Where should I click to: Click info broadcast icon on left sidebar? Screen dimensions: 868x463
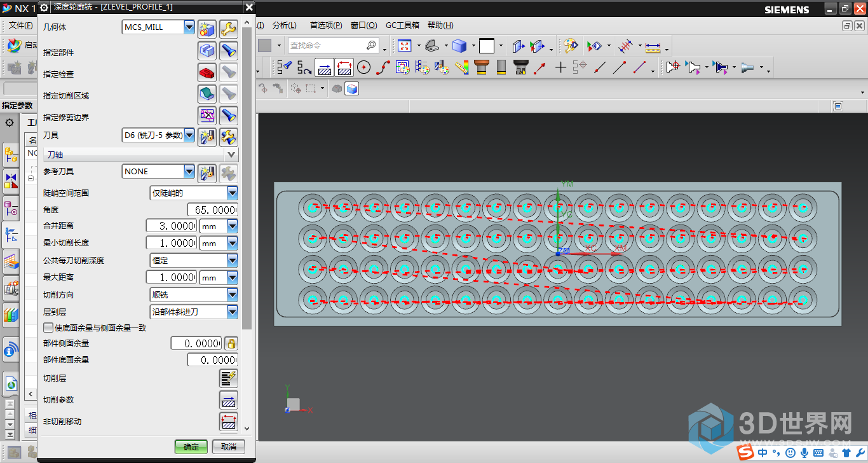point(11,350)
